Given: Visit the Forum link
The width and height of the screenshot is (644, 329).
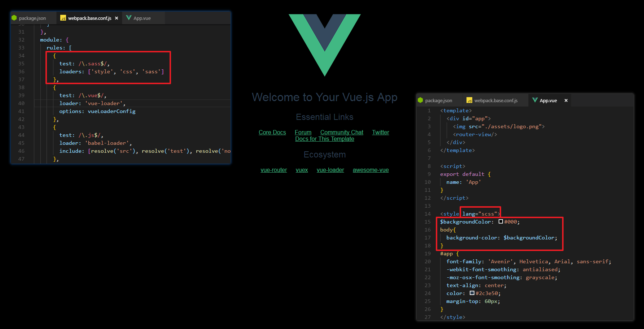Looking at the screenshot, I should (303, 132).
